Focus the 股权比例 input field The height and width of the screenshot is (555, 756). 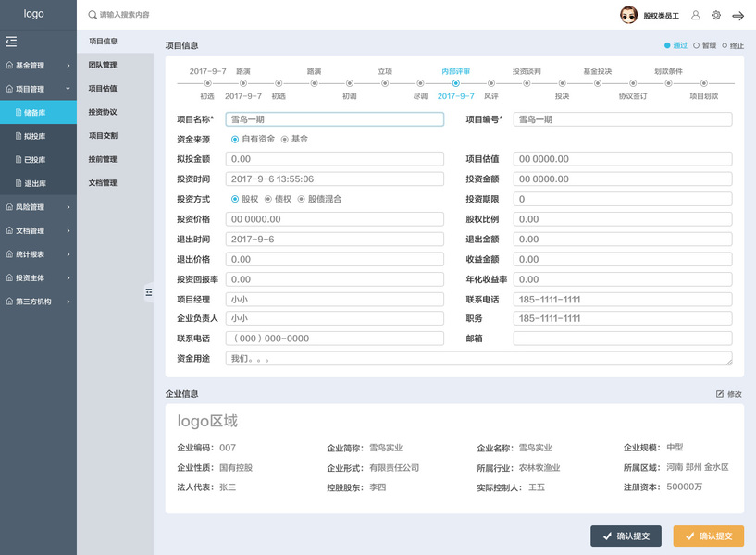[x=623, y=219]
